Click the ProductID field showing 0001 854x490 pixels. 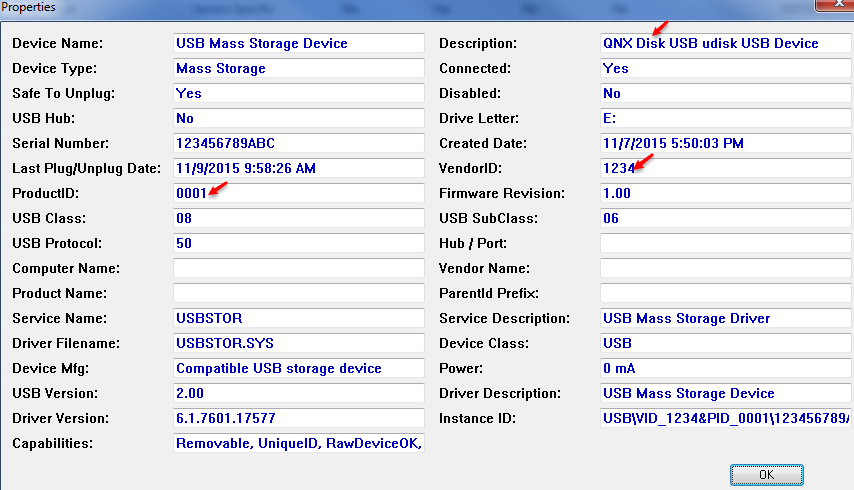click(x=298, y=194)
